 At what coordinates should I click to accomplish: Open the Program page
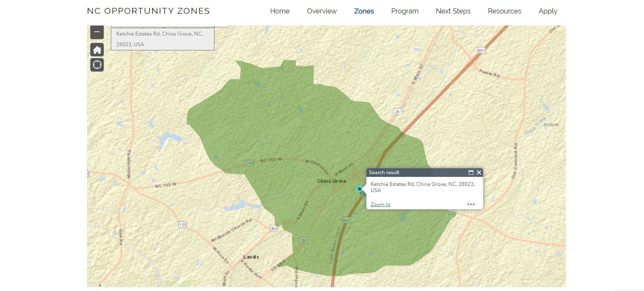coord(405,11)
